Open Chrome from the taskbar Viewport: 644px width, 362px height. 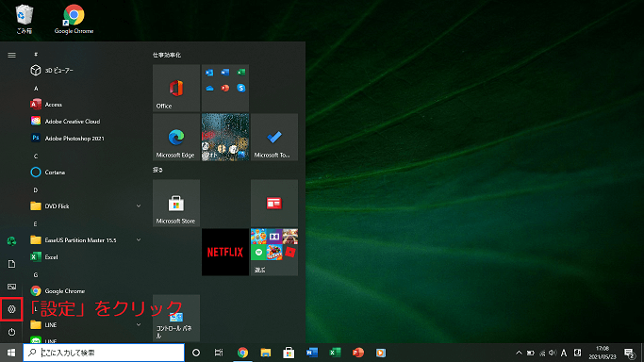click(242, 353)
